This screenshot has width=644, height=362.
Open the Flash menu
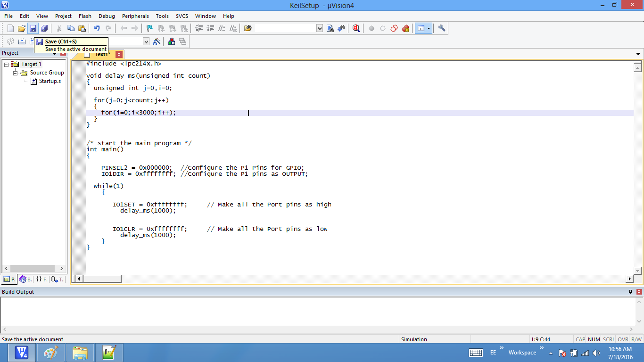tap(85, 16)
